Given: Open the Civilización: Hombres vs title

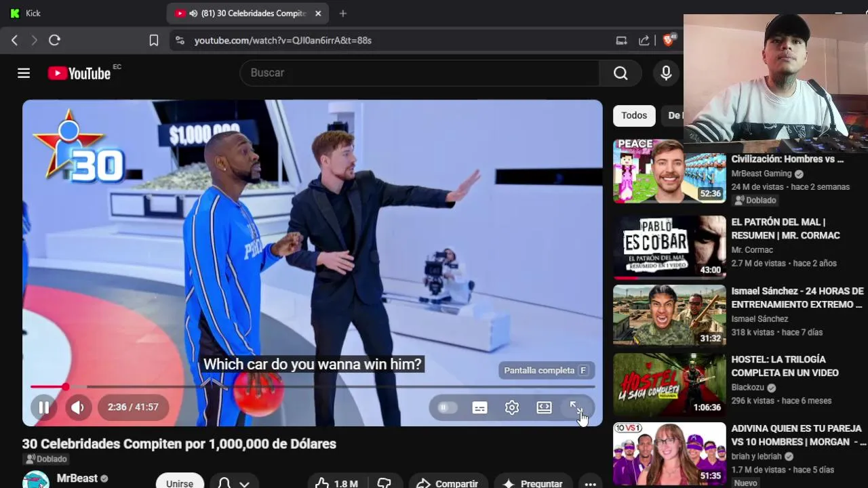Looking at the screenshot, I should (x=787, y=159).
